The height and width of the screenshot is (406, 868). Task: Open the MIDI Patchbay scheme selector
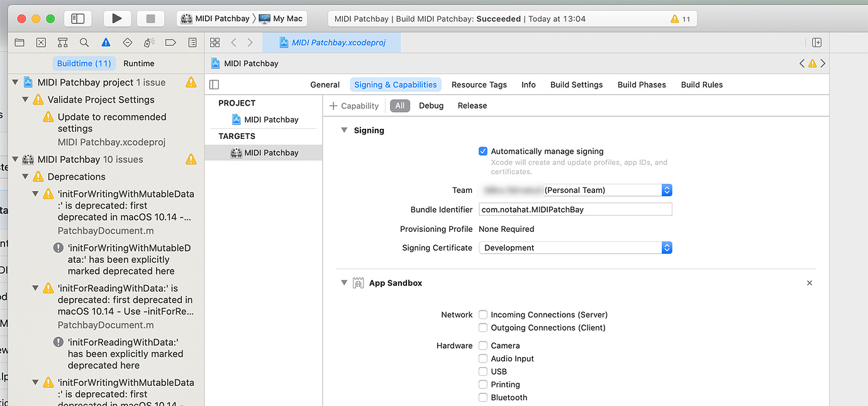[216, 19]
